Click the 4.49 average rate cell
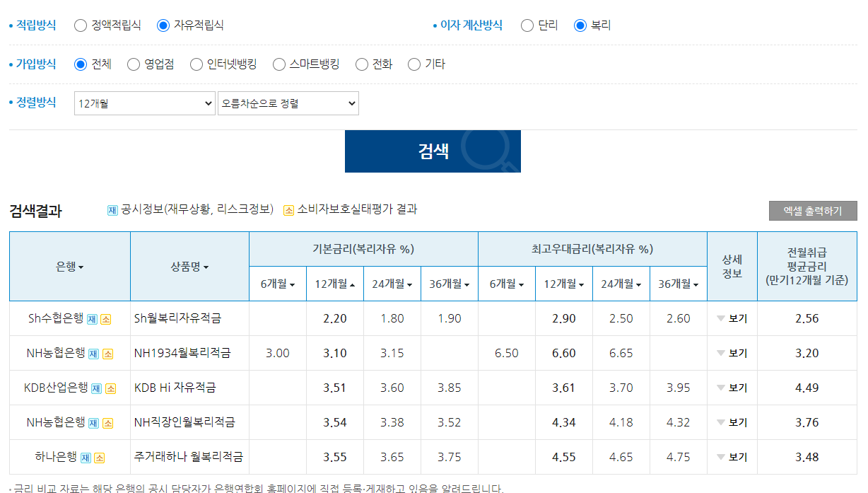Image resolution: width=868 pixels, height=493 pixels. pos(807,388)
